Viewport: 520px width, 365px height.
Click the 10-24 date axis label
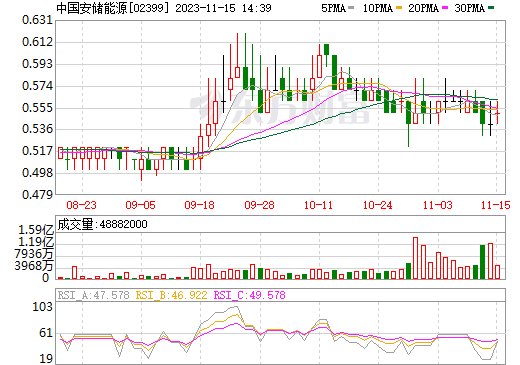(x=378, y=205)
